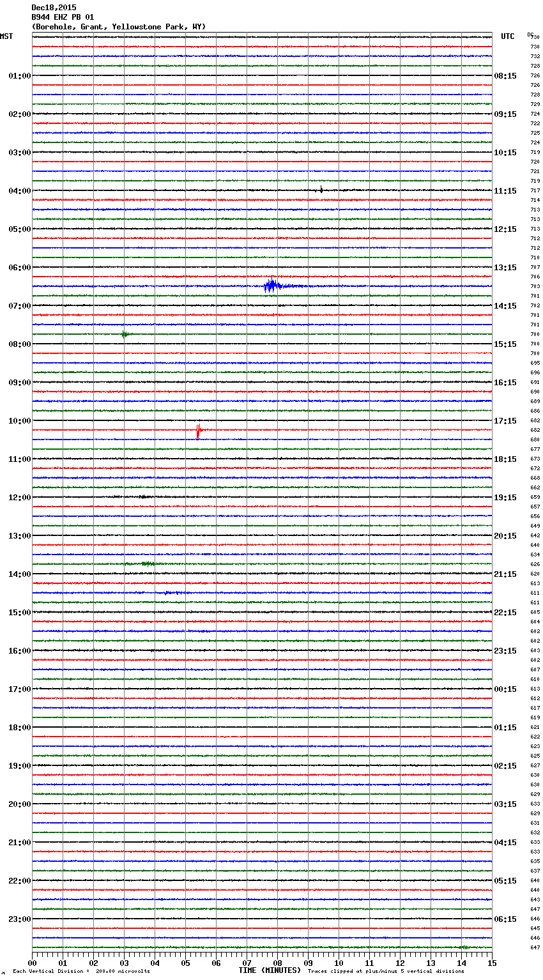This screenshot has width=543, height=980.
Task: Select the "03" minute label on bottom axis
Action: tap(124, 963)
